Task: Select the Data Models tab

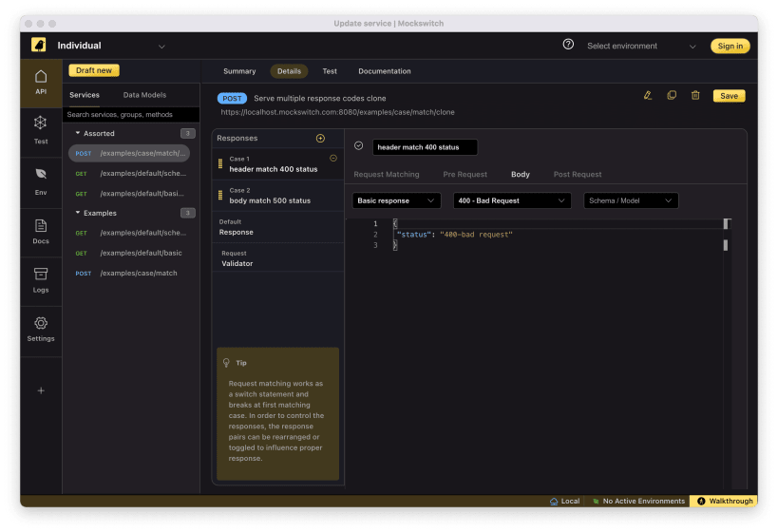Action: (145, 95)
